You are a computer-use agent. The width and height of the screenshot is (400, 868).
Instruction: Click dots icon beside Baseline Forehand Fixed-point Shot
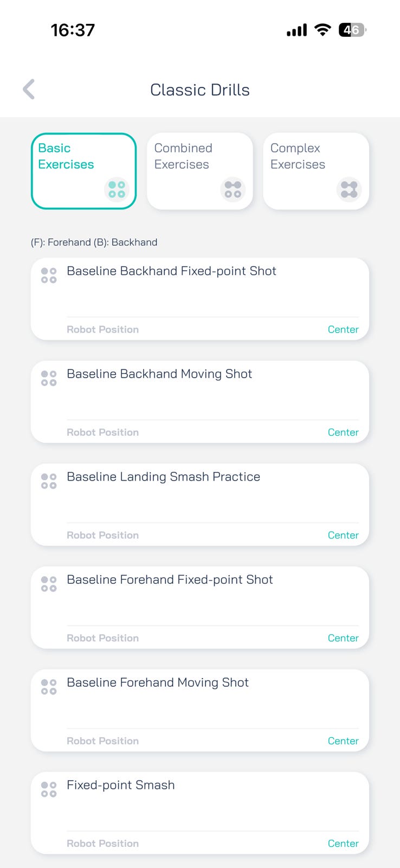coord(49,584)
